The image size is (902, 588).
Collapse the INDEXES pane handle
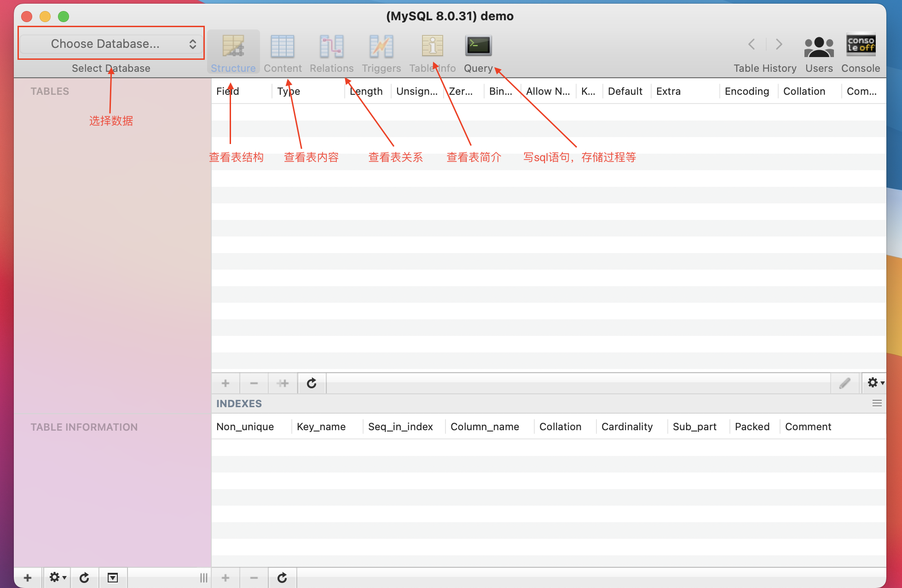pos(877,404)
